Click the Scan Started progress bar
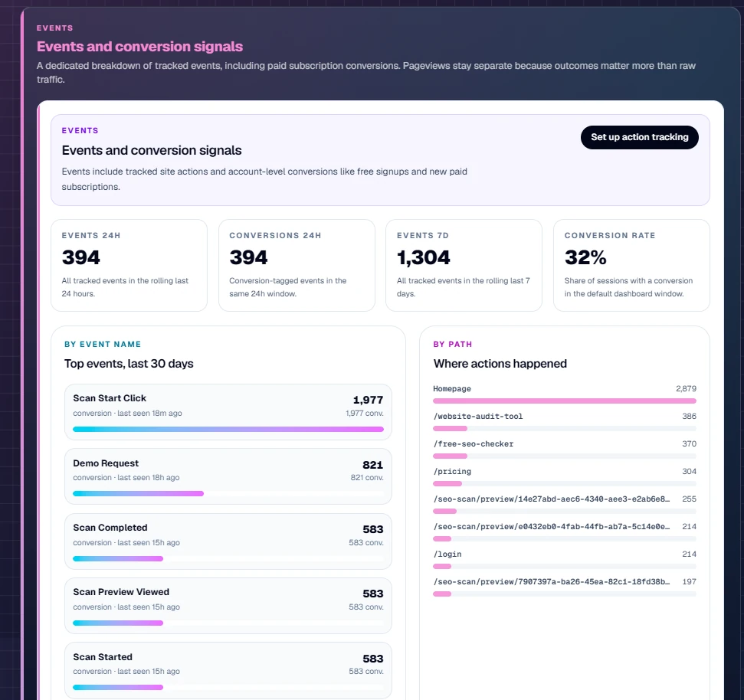 click(x=118, y=687)
